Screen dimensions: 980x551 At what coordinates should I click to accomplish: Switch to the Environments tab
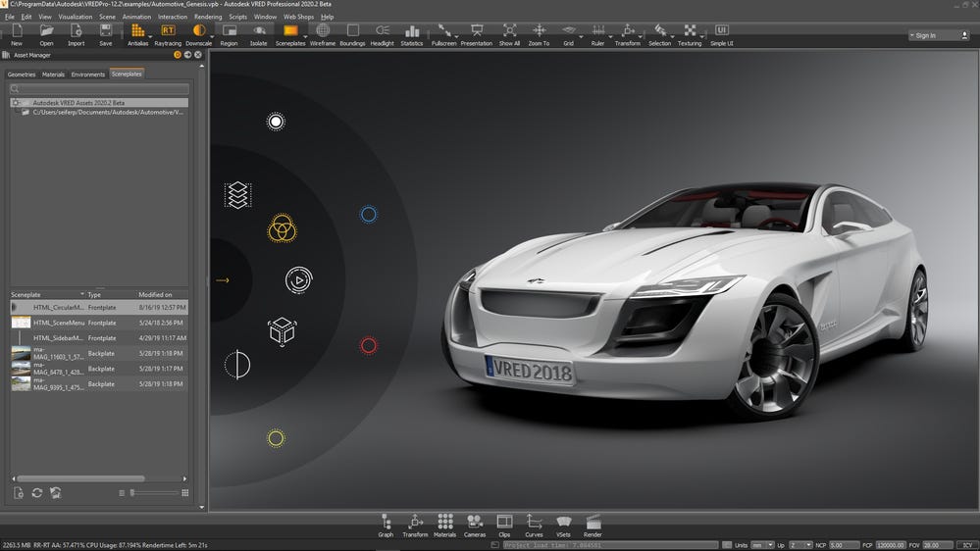coord(88,75)
